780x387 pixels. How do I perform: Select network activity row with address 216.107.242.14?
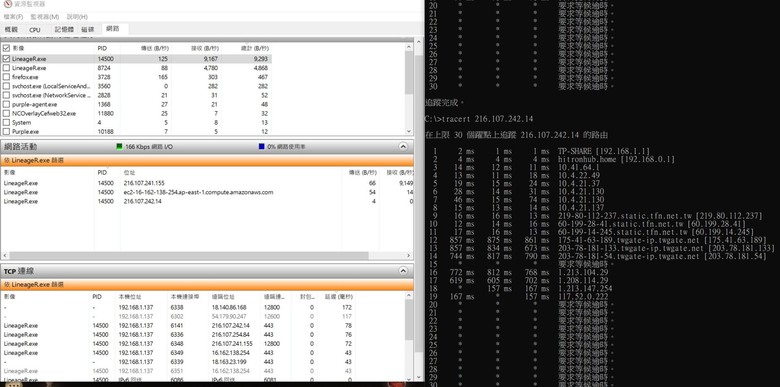(206, 201)
